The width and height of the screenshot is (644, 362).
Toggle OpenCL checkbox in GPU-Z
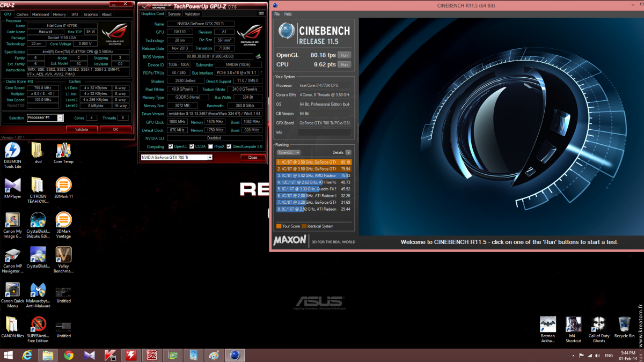pyautogui.click(x=170, y=146)
